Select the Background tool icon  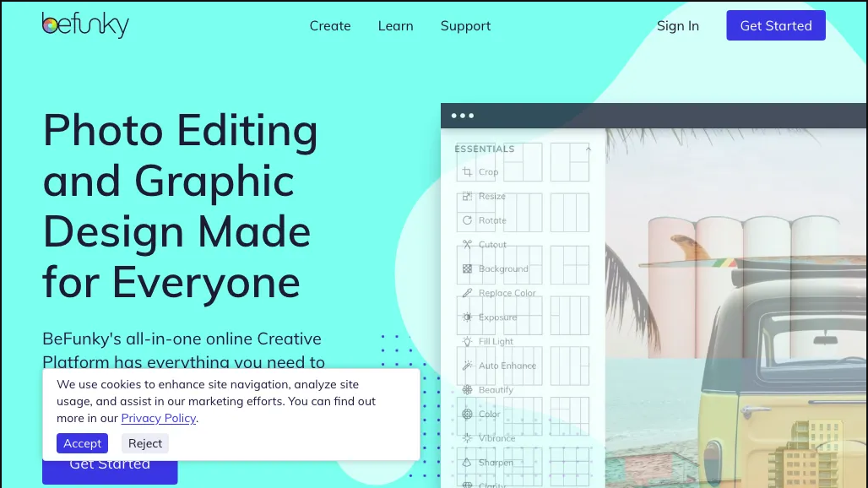[467, 269]
